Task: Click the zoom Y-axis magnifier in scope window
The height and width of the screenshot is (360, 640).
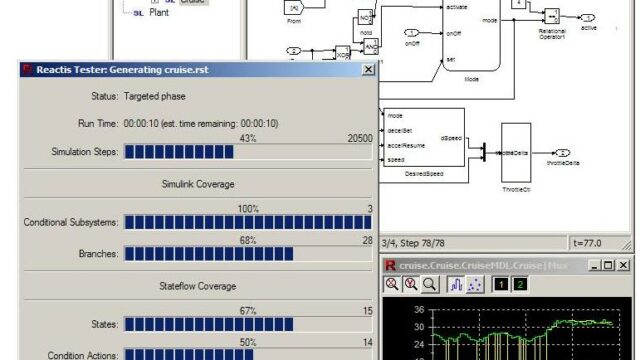Action: (411, 284)
